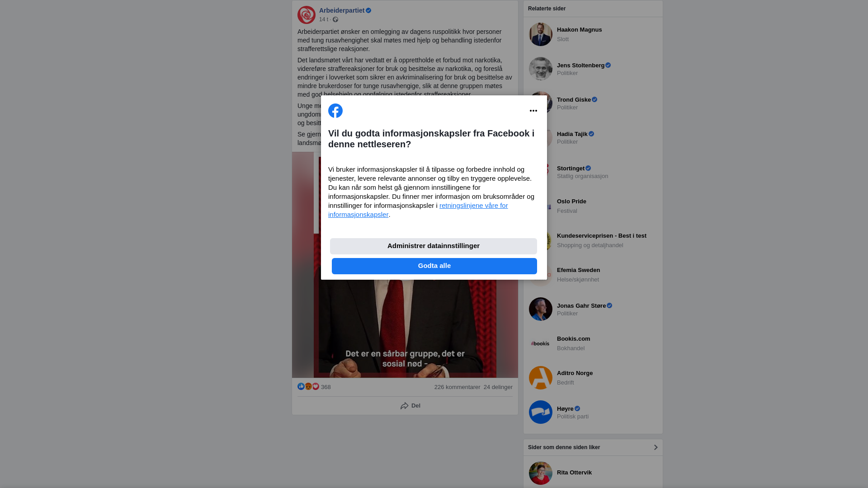
Task: Click the like reaction icon below the post
Action: (301, 386)
